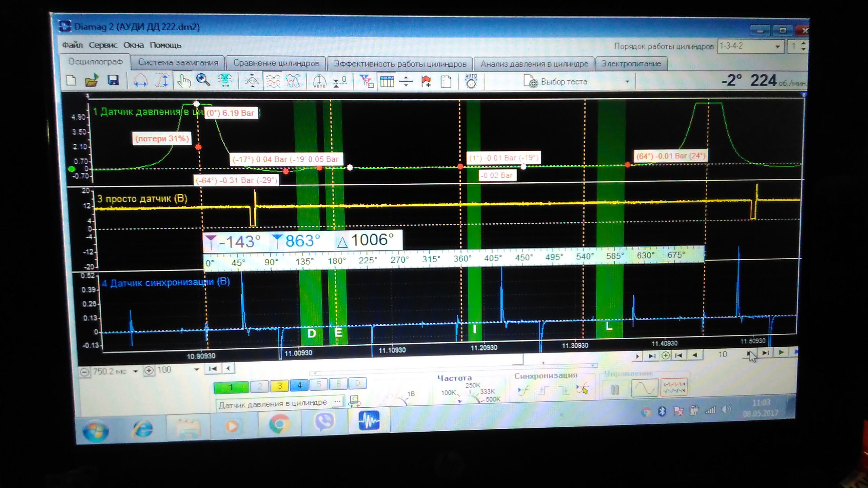Select falling-edge trigger sync icon

pos(564,390)
